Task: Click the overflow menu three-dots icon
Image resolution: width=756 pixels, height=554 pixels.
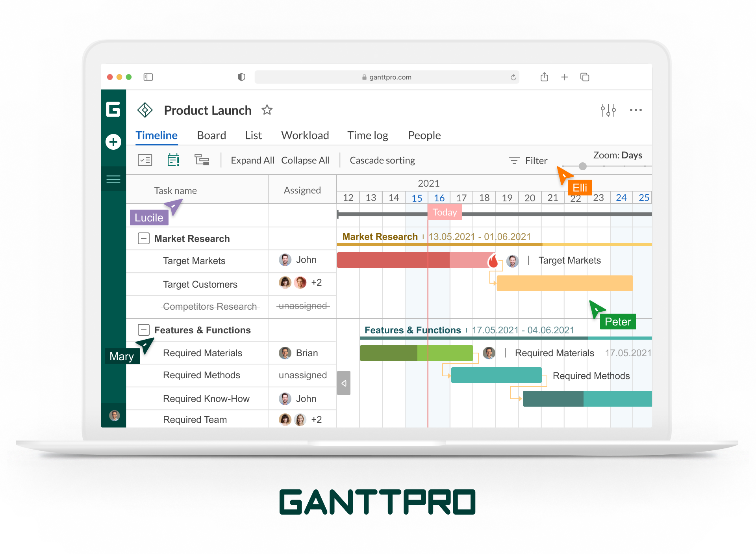Action: [635, 110]
